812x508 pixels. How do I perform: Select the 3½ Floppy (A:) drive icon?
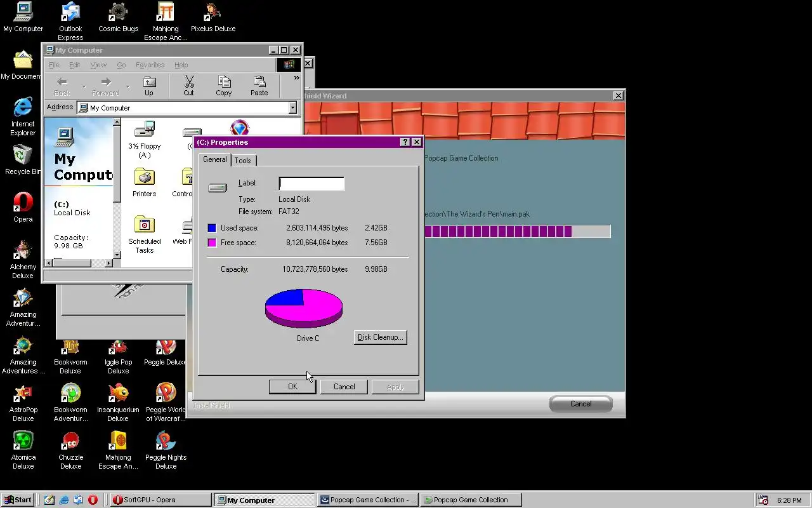(145, 139)
